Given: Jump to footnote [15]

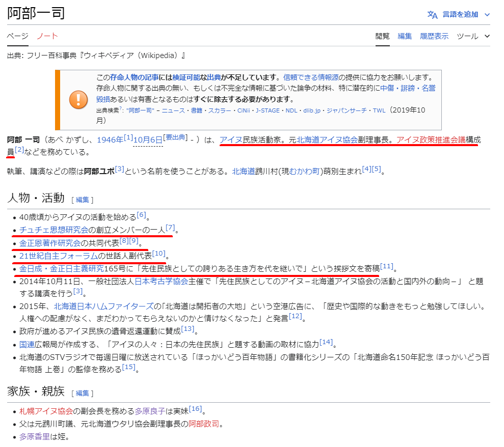Looking at the screenshot, I should click(x=128, y=367).
